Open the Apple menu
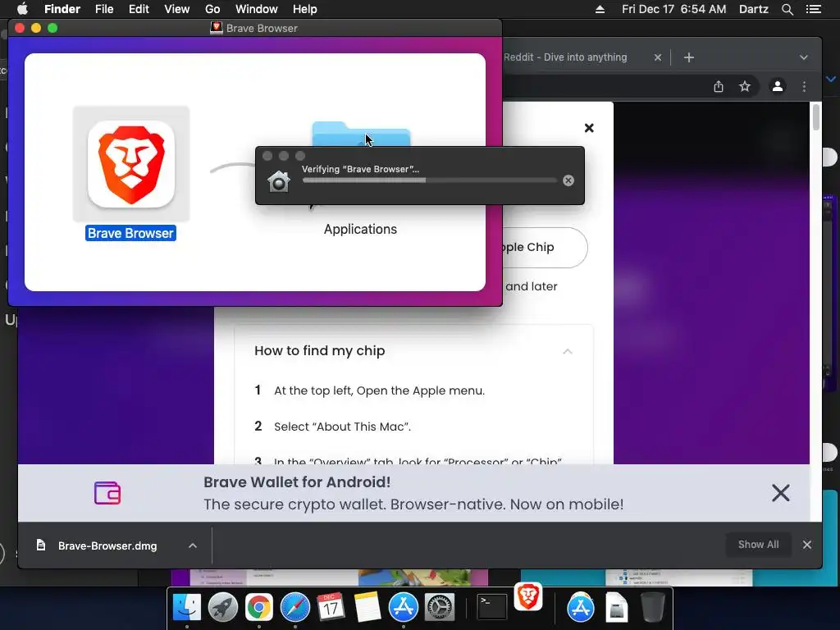The height and width of the screenshot is (630, 840). [x=22, y=9]
